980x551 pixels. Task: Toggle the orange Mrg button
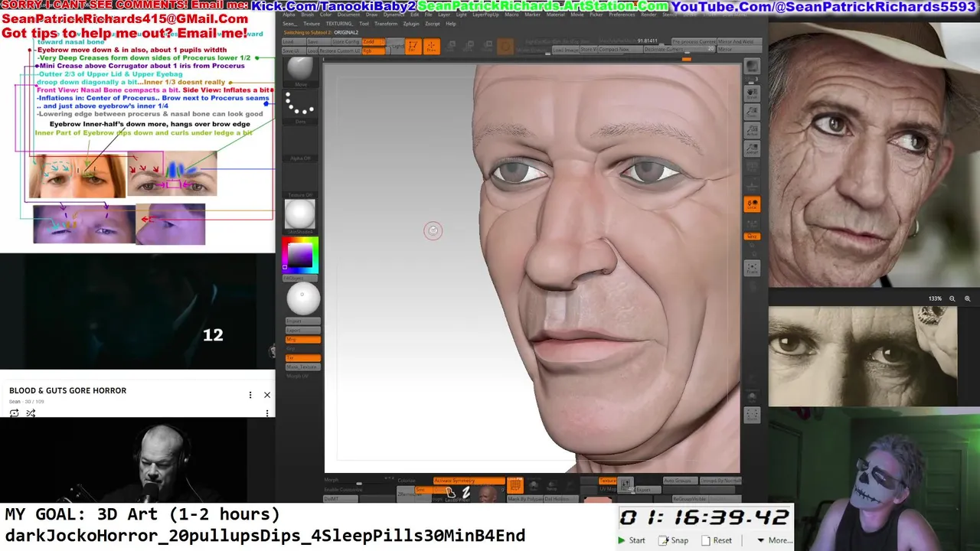(x=302, y=340)
